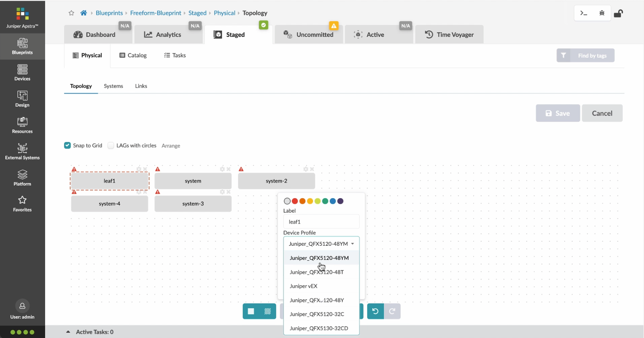
Task: Select the system-3 node
Action: coord(193,203)
